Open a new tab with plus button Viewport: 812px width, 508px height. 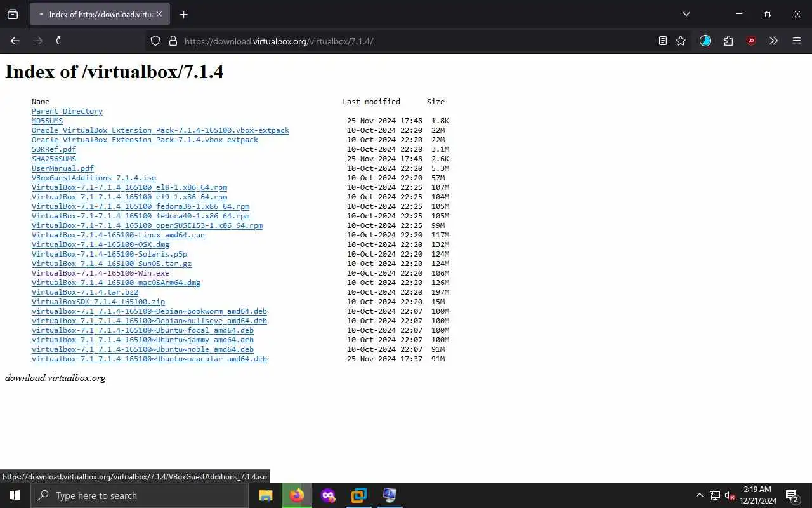183,14
